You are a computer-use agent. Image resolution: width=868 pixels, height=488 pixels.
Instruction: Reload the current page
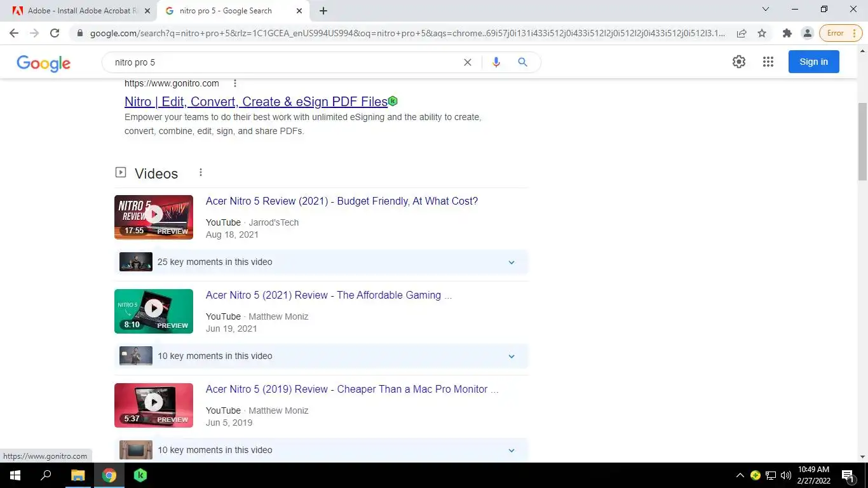tap(55, 33)
